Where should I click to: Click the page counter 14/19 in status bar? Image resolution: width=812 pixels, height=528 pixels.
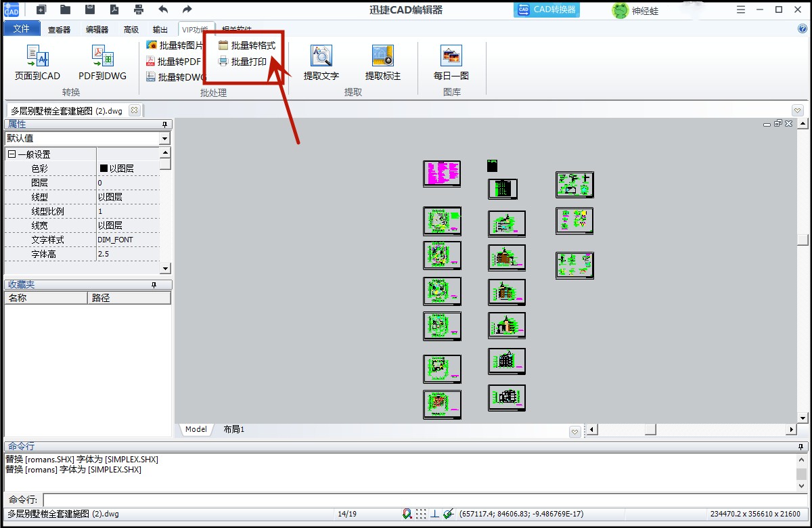(347, 514)
